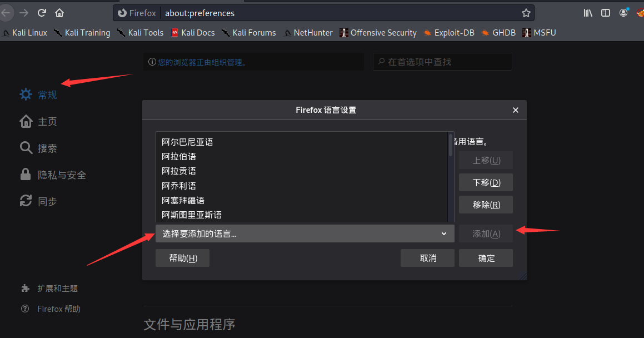Open the GHDB bookmark

pos(498,33)
